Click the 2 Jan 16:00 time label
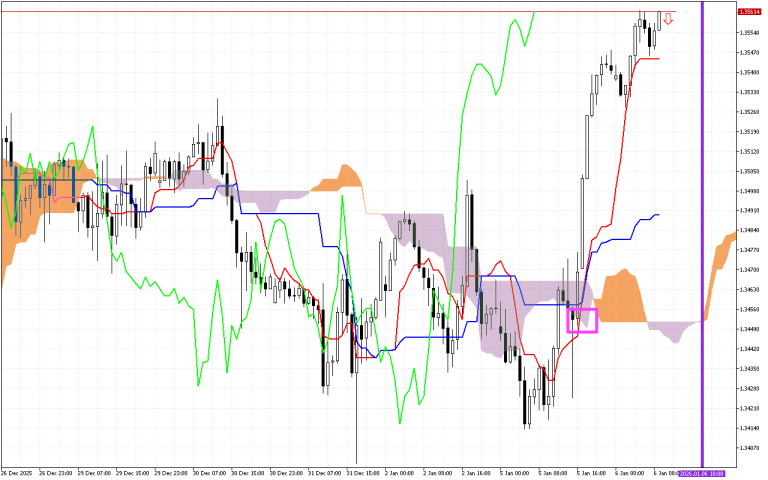The width and height of the screenshot is (768, 480). point(477,474)
